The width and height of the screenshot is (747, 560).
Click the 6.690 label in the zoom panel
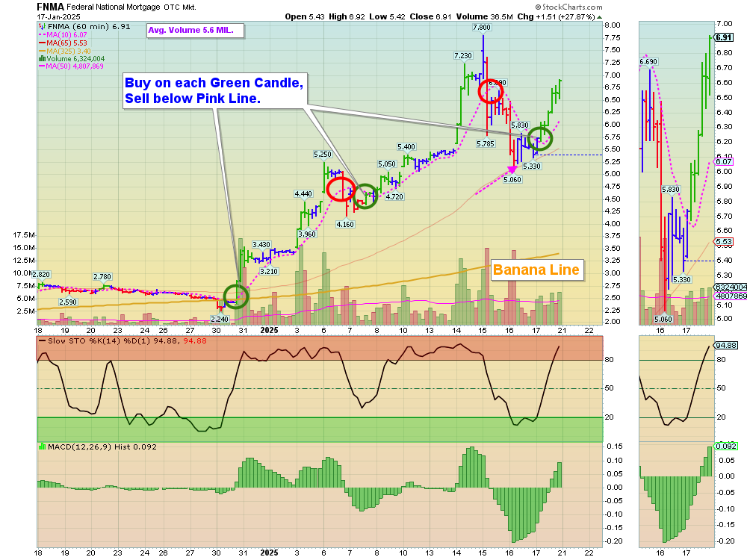tap(648, 62)
